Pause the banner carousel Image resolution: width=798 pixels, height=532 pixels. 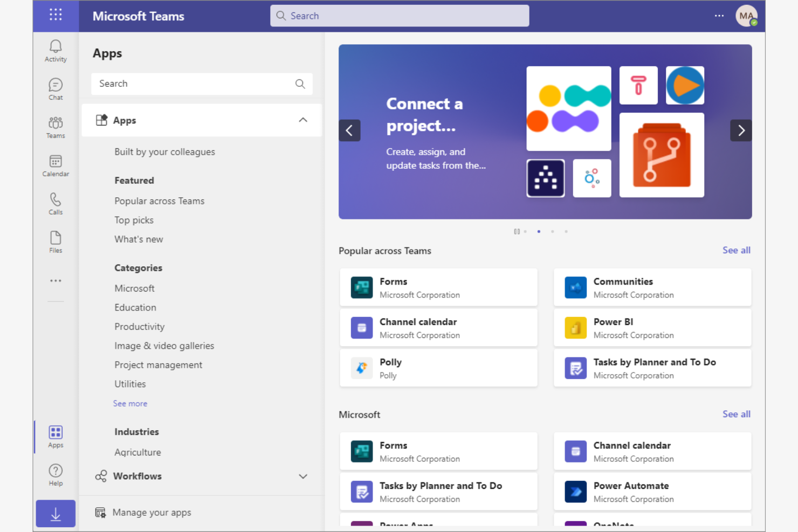(x=517, y=232)
